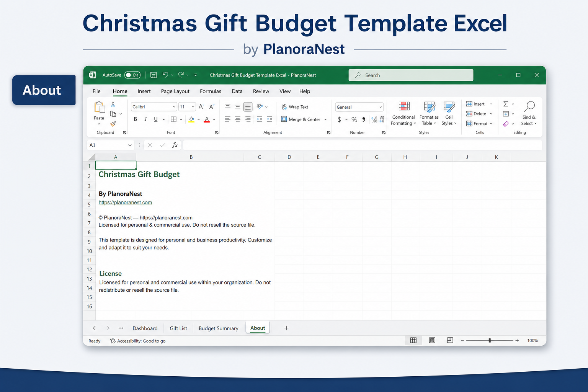This screenshot has width=588, height=392.
Task: Click the Copy icon
Action: tap(113, 114)
